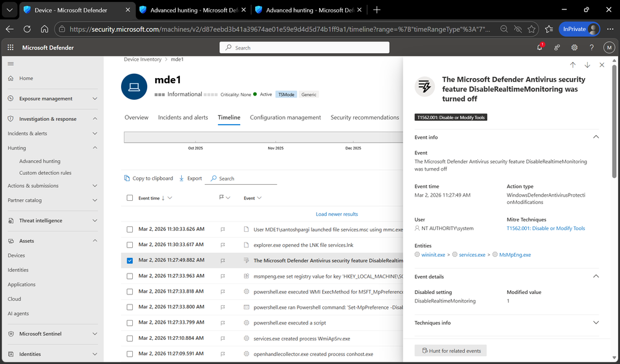Image resolution: width=620 pixels, height=364 pixels.
Task: Open the T1562.001 Disable or Modify Tools link
Action: tap(546, 228)
